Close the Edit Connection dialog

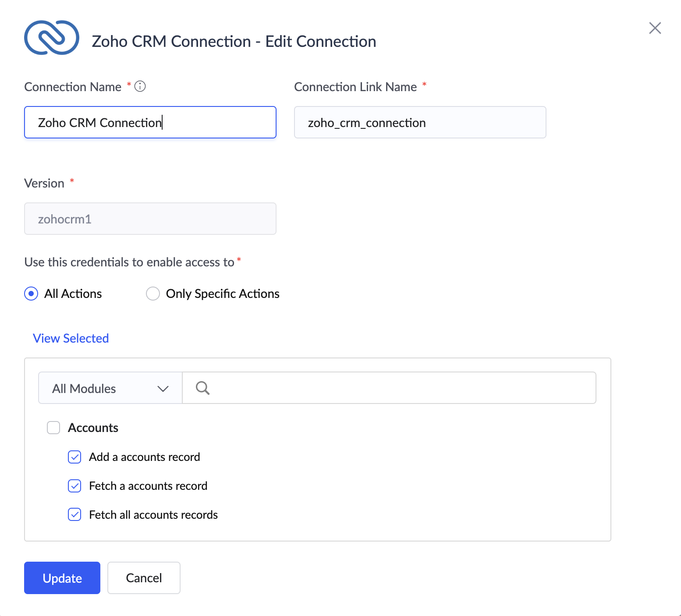pyautogui.click(x=655, y=28)
